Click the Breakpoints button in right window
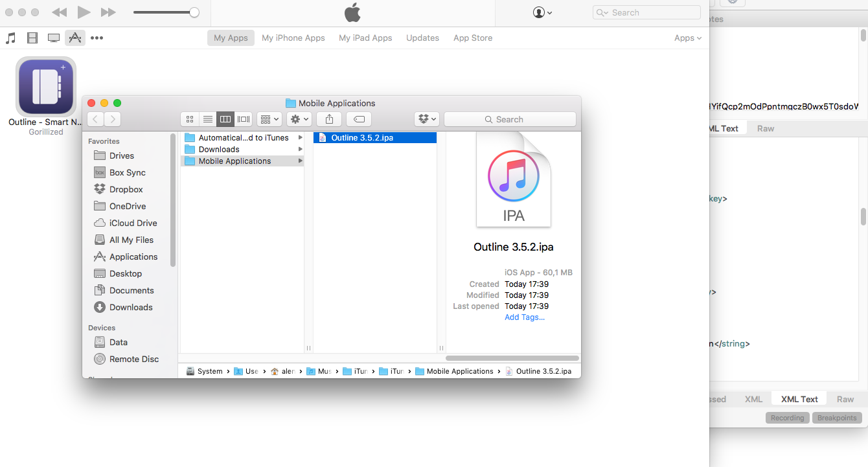This screenshot has height=467, width=868. 837,418
